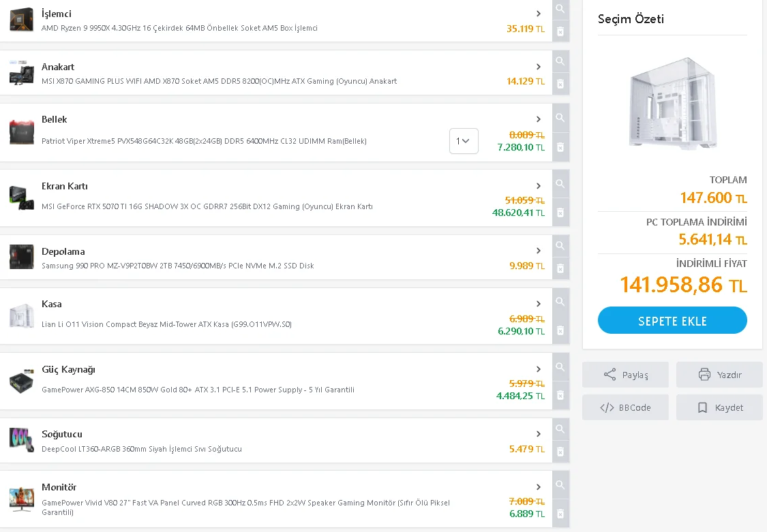Expand the Depolama row chevron
The image size is (767, 532).
(539, 251)
